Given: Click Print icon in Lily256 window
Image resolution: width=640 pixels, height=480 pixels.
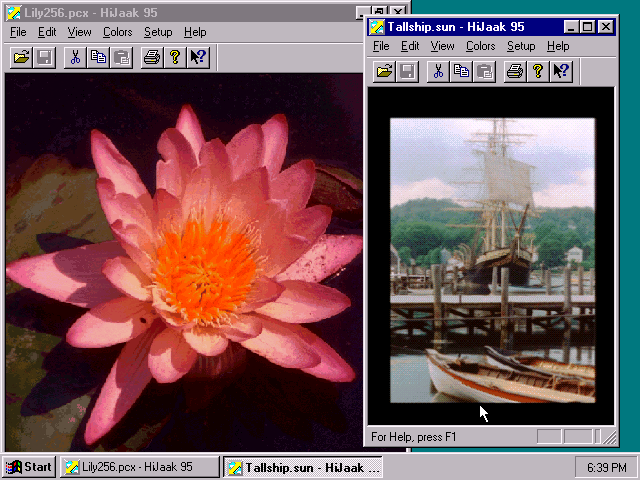Looking at the screenshot, I should coord(152,57).
